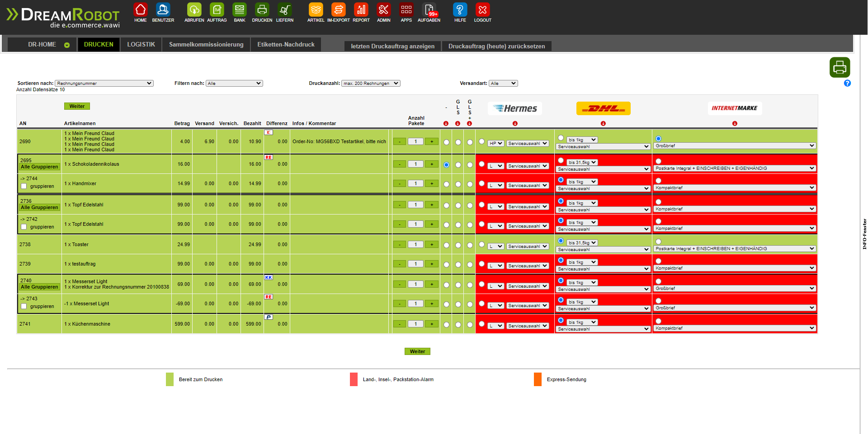This screenshot has width=868, height=434.
Task: Click the red arrow under DHL logo
Action: [603, 123]
